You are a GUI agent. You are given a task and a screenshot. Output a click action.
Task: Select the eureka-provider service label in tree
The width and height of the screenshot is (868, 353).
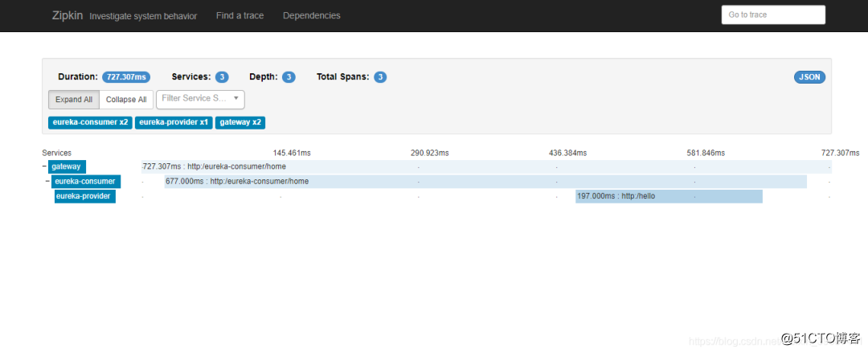(x=84, y=196)
